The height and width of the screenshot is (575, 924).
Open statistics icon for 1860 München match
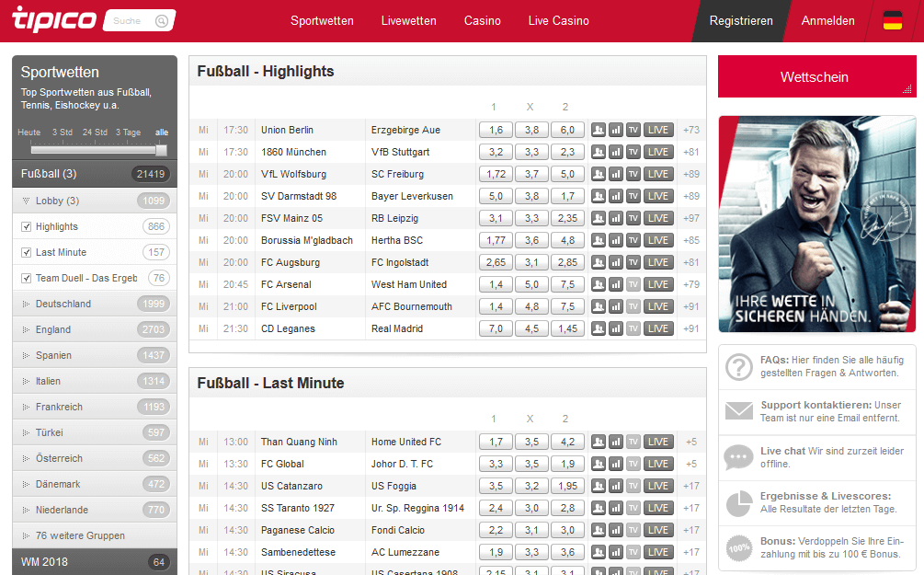tap(616, 152)
